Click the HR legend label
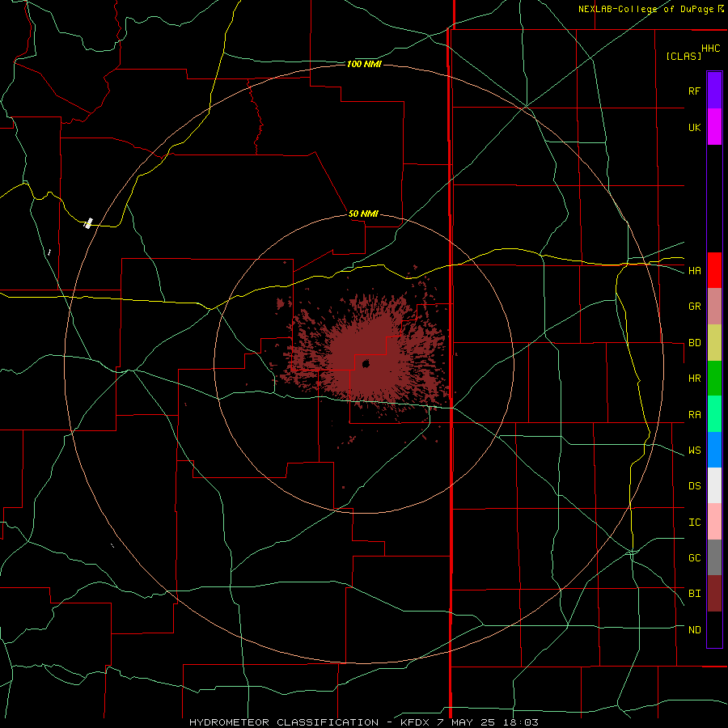 click(694, 379)
